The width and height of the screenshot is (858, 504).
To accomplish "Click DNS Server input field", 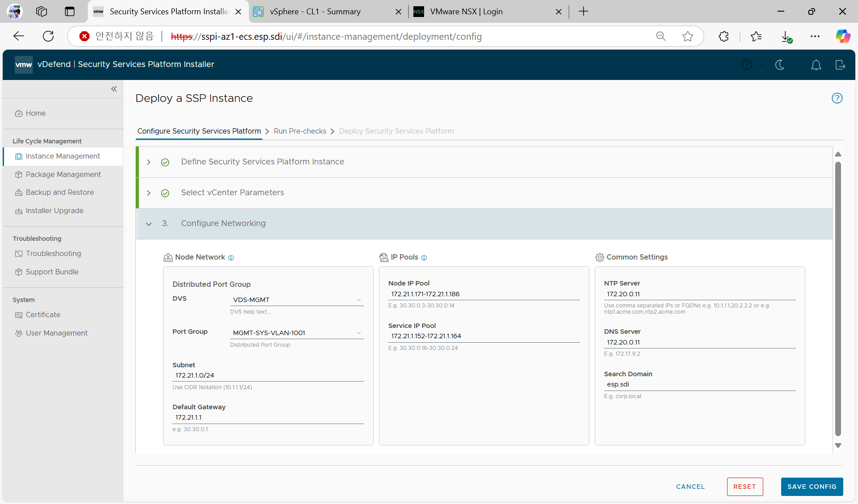I will coord(700,343).
